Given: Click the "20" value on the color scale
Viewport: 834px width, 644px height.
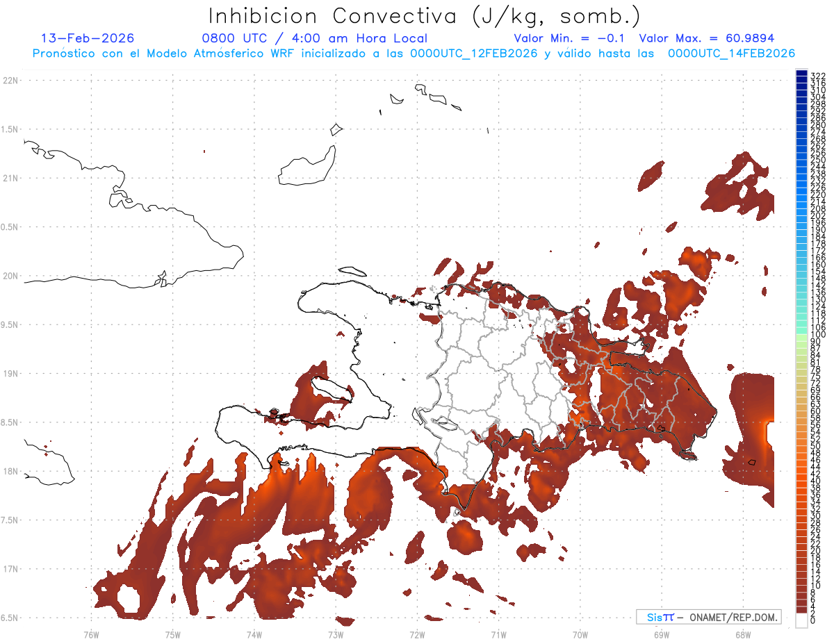Looking at the screenshot, I should pyautogui.click(x=816, y=550).
